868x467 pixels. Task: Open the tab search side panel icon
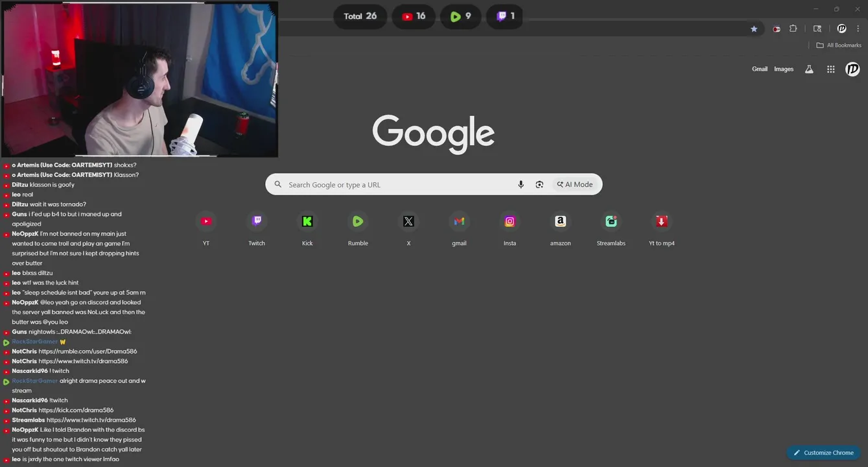click(817, 29)
